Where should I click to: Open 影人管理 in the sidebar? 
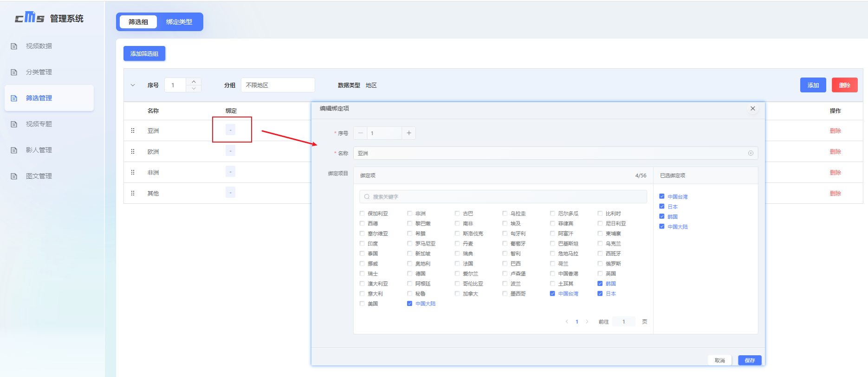point(39,150)
